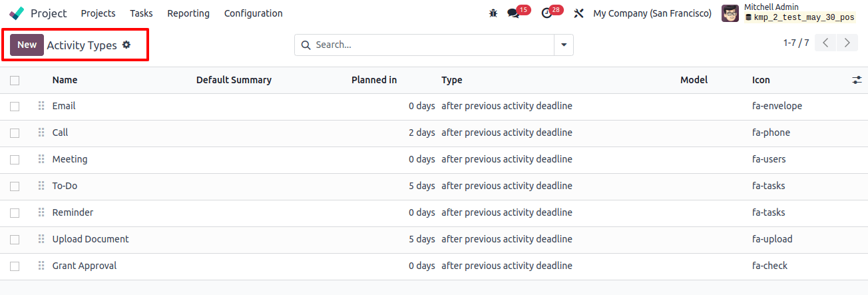
Task: Open the Configuration menu
Action: coord(253,13)
